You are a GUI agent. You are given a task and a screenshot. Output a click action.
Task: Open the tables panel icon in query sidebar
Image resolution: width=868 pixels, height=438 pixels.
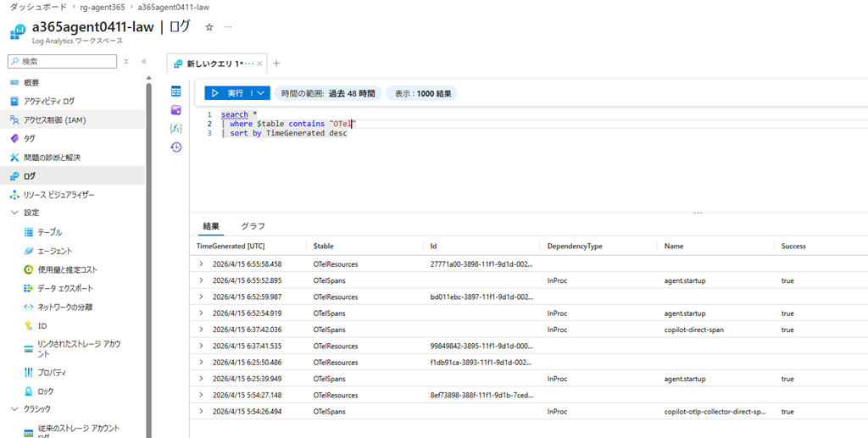tap(176, 91)
